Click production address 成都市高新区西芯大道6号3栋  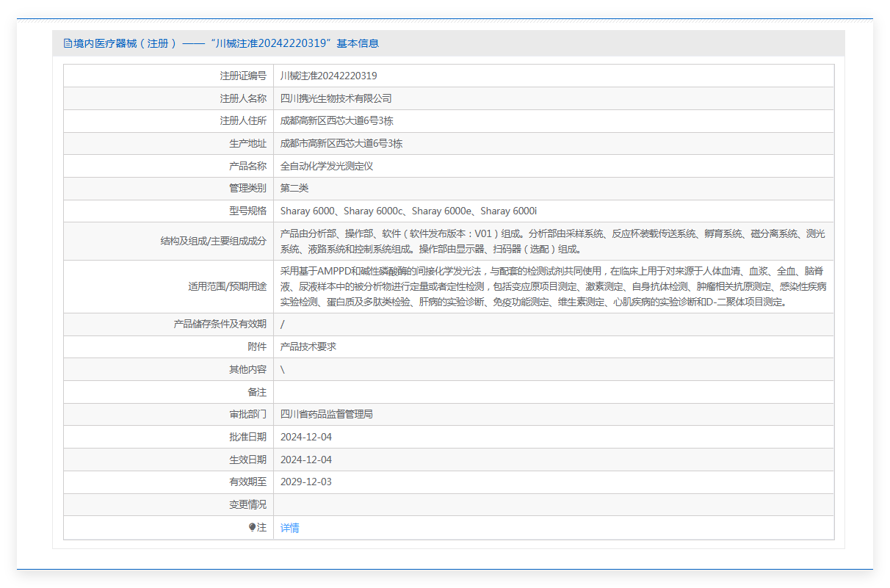(341, 144)
